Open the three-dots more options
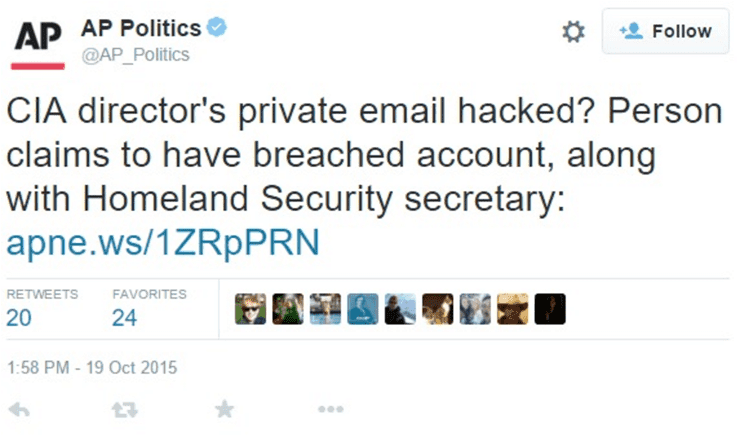 [330, 409]
